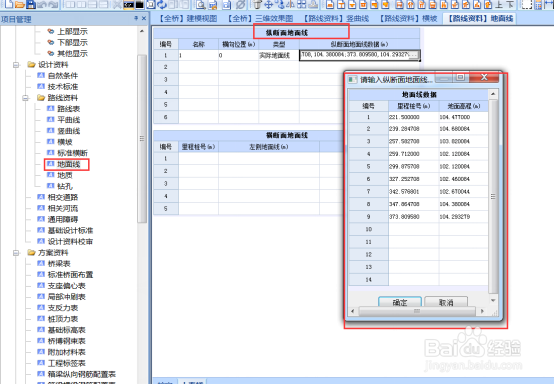
Task: Open 其他显示 in the project tree
Action: tap(67, 53)
